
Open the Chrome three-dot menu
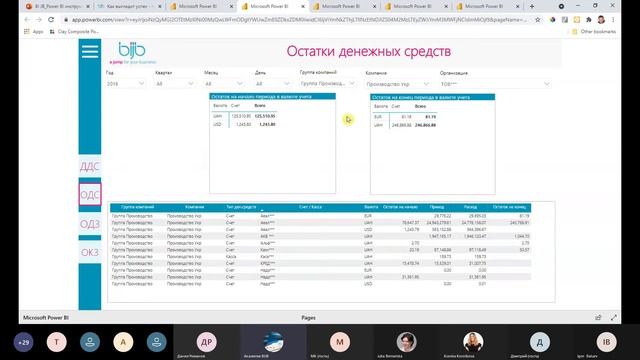pyautogui.click(x=613, y=20)
